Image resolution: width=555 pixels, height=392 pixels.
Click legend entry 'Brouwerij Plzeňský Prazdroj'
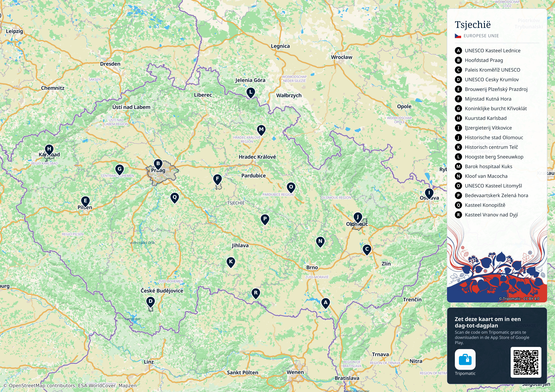(x=491, y=89)
